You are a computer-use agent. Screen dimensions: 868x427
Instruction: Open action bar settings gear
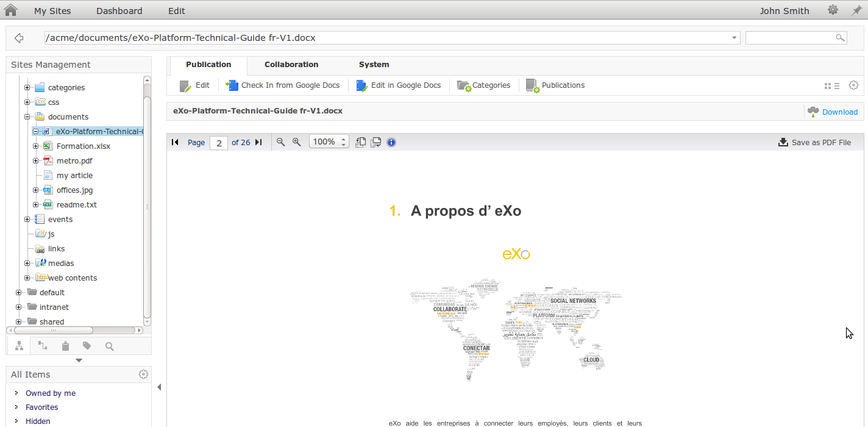coord(853,85)
